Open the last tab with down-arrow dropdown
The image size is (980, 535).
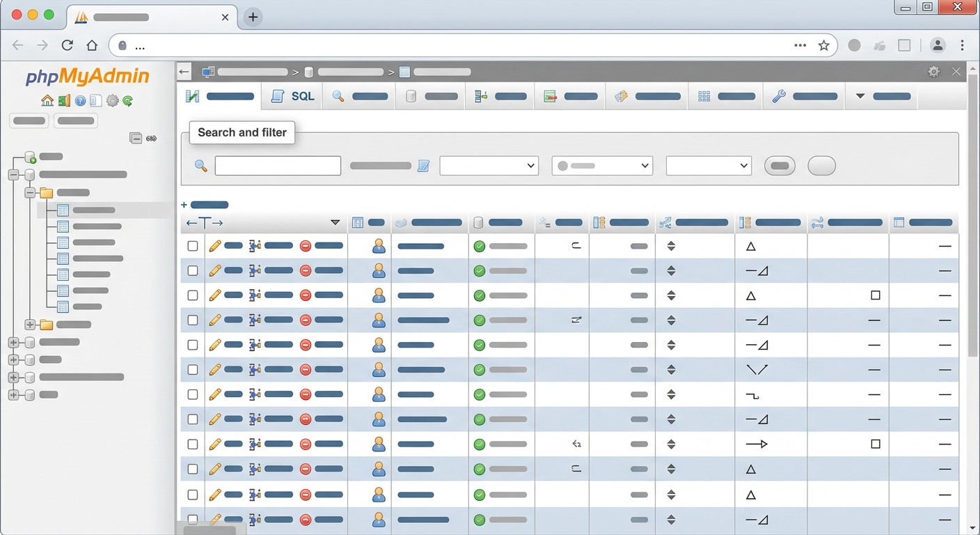[x=881, y=96]
